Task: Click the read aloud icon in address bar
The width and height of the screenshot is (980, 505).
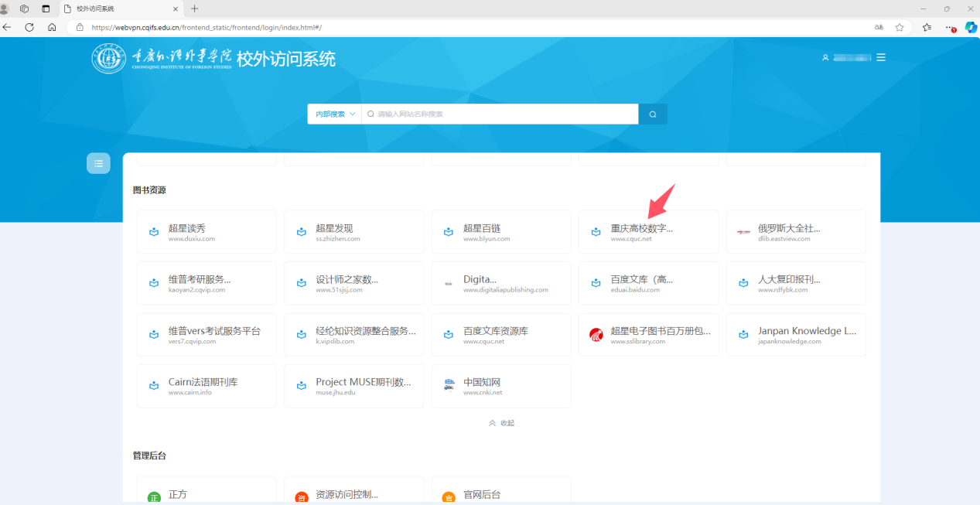Action: [x=879, y=27]
